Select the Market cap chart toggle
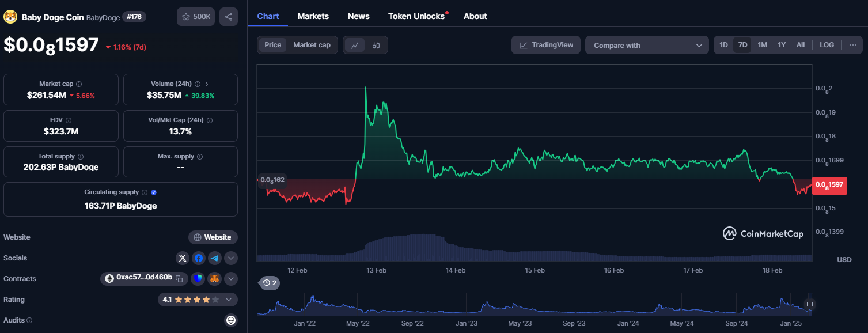The height and width of the screenshot is (333, 868). pyautogui.click(x=312, y=45)
